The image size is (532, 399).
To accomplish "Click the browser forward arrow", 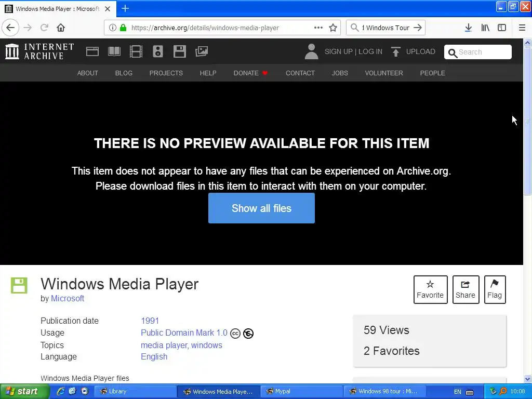I will click(28, 28).
